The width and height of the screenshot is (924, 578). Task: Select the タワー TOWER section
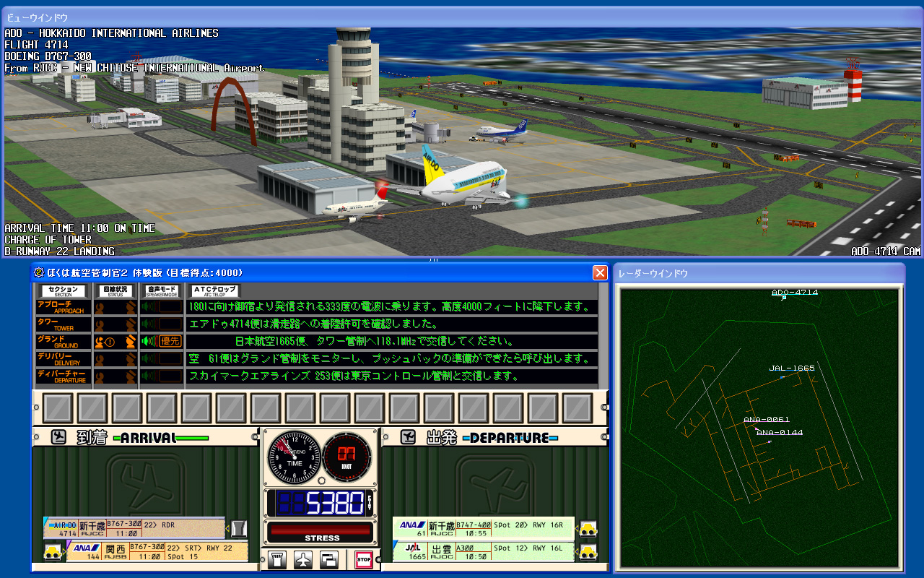pyautogui.click(x=63, y=324)
